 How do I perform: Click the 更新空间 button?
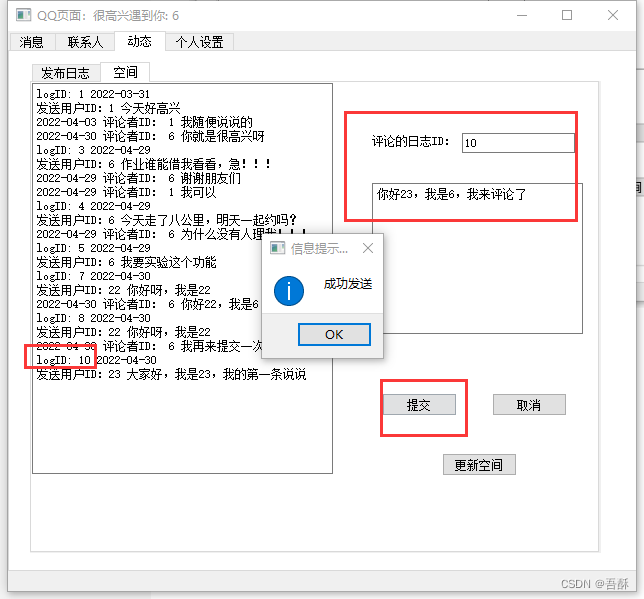tap(479, 465)
